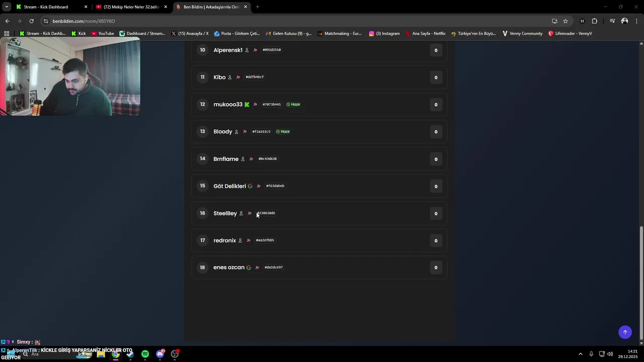Click the page vertical scrollbar thumb
This screenshot has height=362, width=644.
coord(640,283)
